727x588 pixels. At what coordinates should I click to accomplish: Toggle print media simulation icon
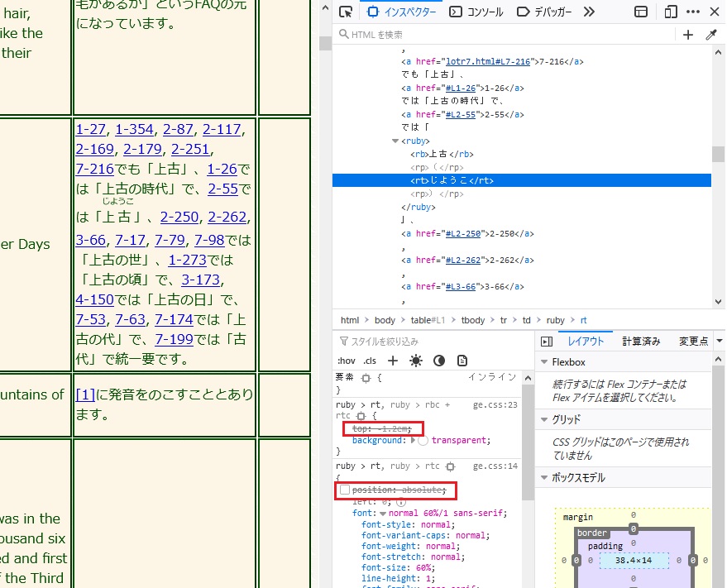(x=462, y=361)
